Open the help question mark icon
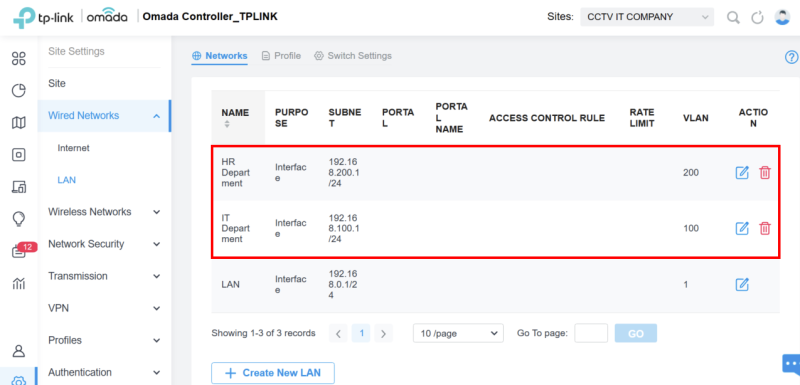800x385 pixels. pos(791,57)
